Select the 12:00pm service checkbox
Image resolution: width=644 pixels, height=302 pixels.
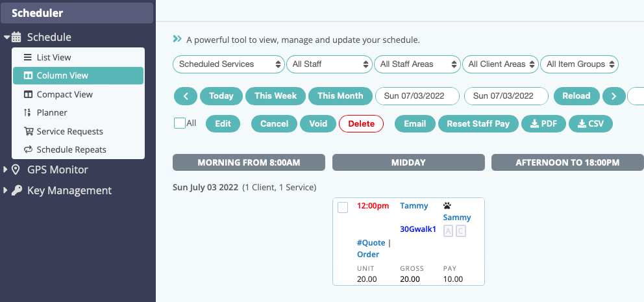point(343,207)
